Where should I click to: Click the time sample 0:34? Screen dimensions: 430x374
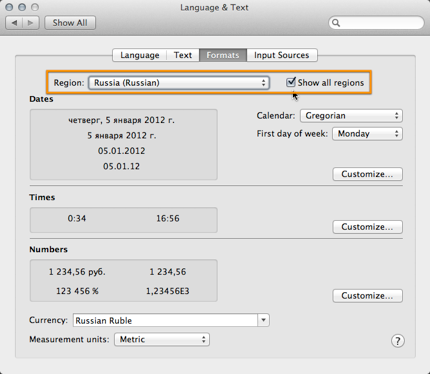point(77,218)
